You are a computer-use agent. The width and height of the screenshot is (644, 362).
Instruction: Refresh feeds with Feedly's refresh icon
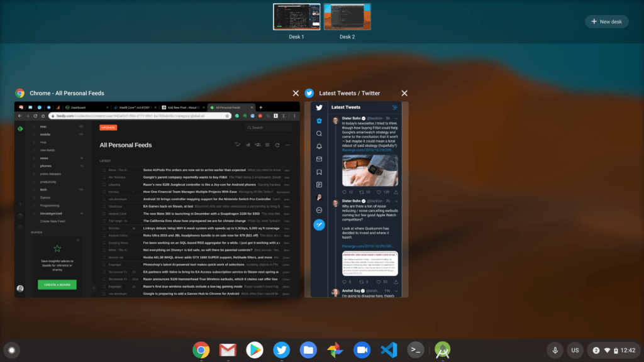[277, 145]
